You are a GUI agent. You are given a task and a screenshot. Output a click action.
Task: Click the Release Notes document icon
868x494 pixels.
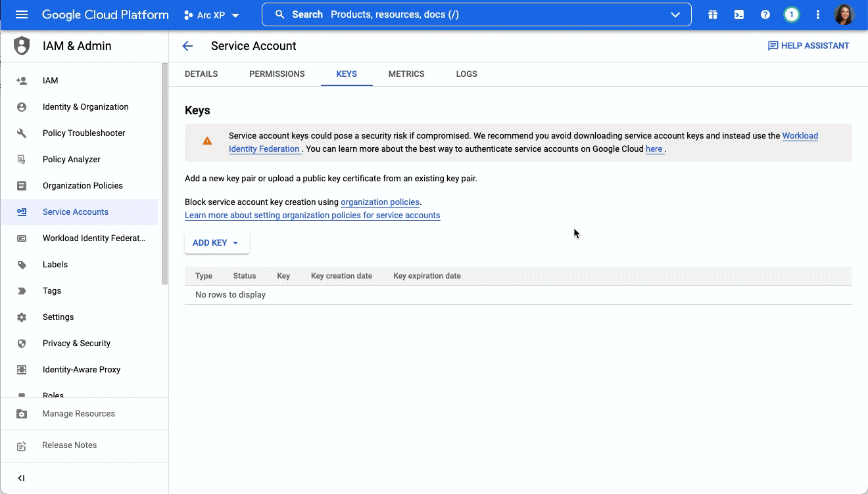[22, 446]
